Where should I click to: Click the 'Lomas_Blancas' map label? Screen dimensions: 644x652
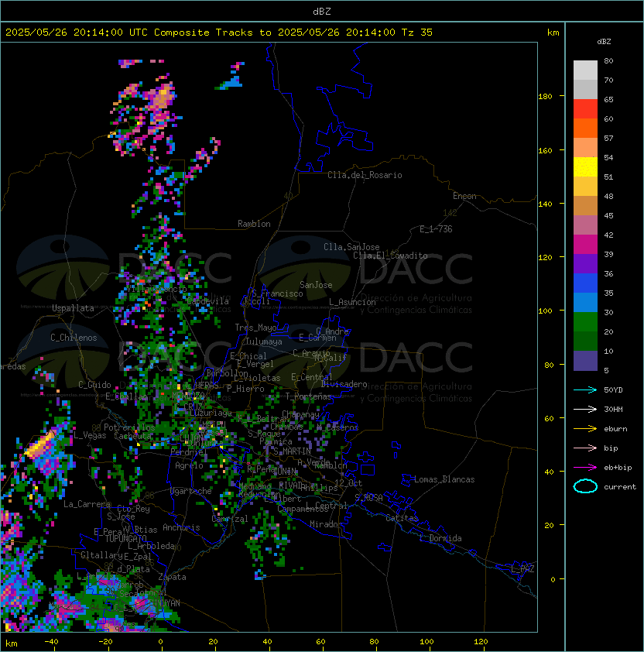click(444, 479)
